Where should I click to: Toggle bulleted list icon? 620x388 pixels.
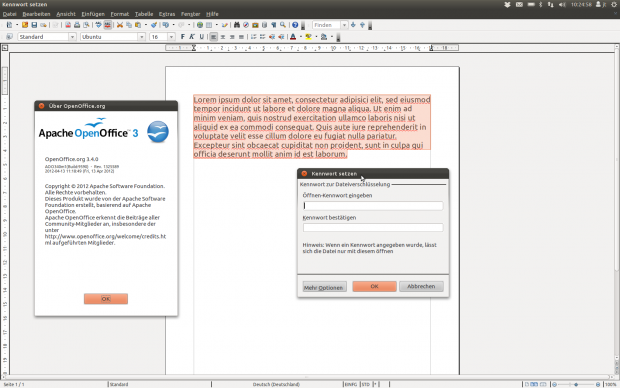point(263,37)
